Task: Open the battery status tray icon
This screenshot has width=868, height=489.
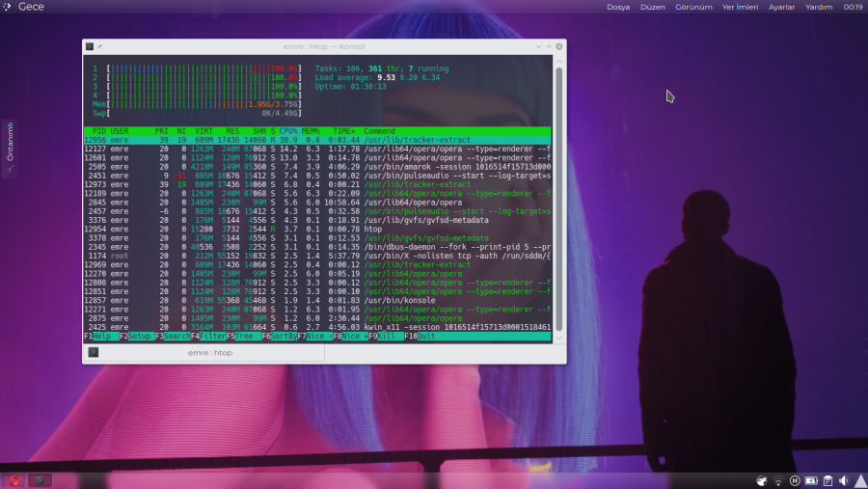Action: click(810, 480)
